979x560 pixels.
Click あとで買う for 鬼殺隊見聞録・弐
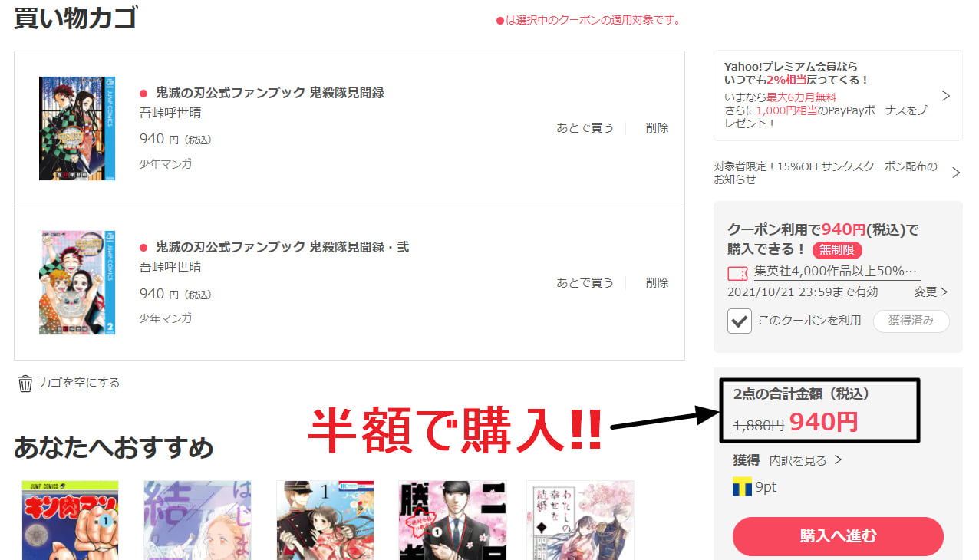(x=585, y=282)
